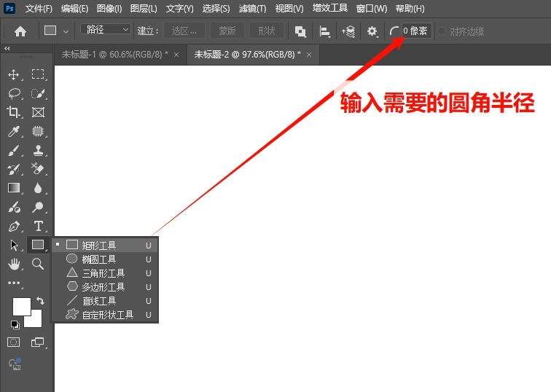Toggle Quick Mask mode
551x392 pixels.
[x=14, y=342]
